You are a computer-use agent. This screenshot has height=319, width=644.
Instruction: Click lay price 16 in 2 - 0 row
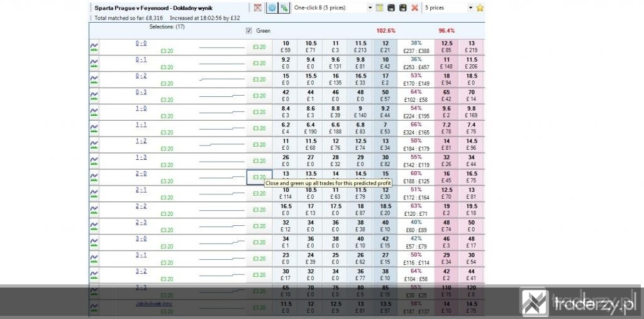(447, 177)
